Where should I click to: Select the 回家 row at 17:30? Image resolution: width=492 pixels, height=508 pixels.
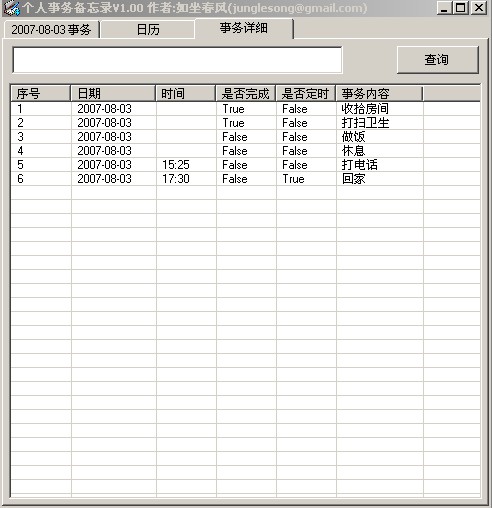245,179
